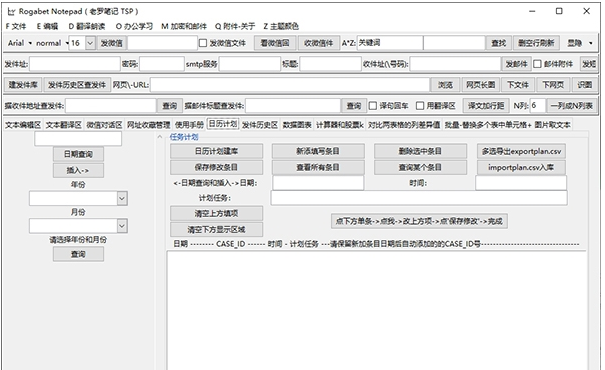
Task: Click the 下文件 download file button
Action: [518, 84]
